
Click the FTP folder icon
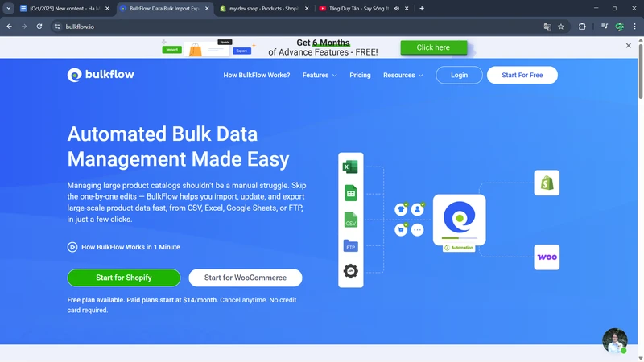click(350, 246)
